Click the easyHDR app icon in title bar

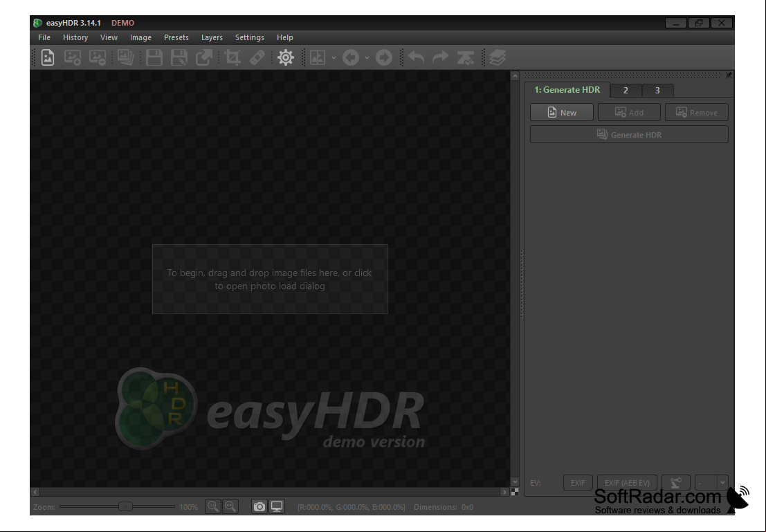[37, 23]
